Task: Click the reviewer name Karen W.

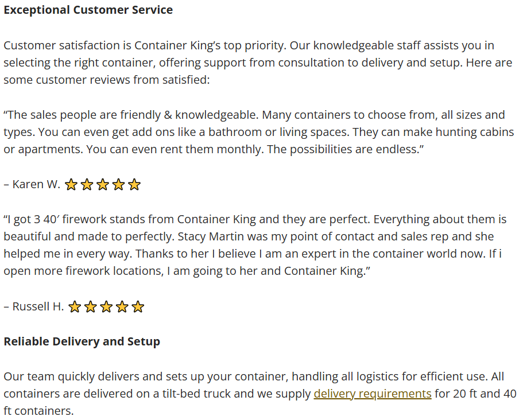Action: coord(36,184)
